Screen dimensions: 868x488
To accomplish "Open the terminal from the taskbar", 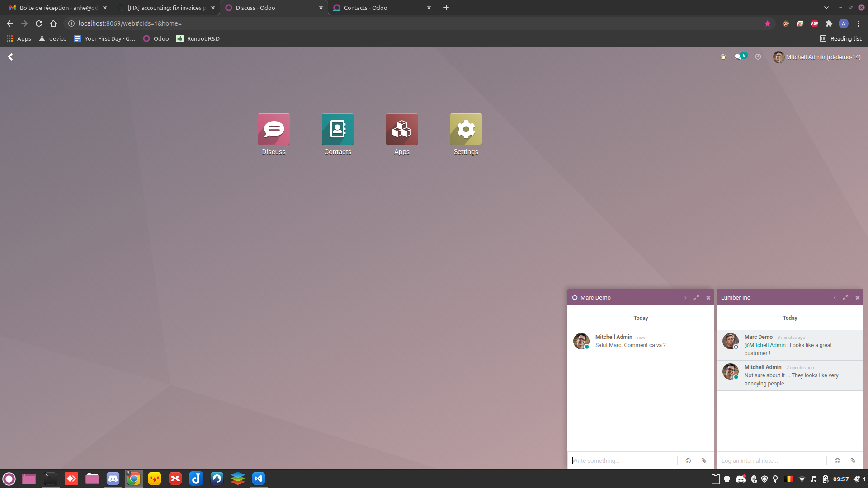I will (x=51, y=479).
